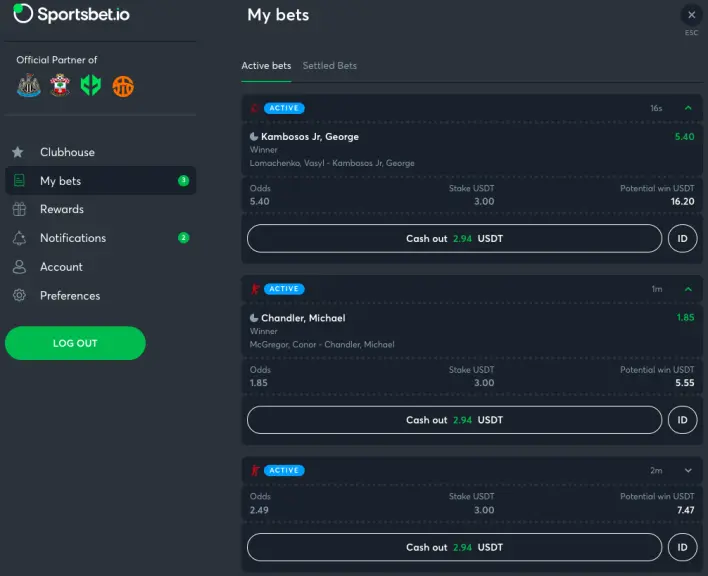Image resolution: width=708 pixels, height=576 pixels.
Task: Click the 2m timestamp on third bet
Action: (656, 470)
